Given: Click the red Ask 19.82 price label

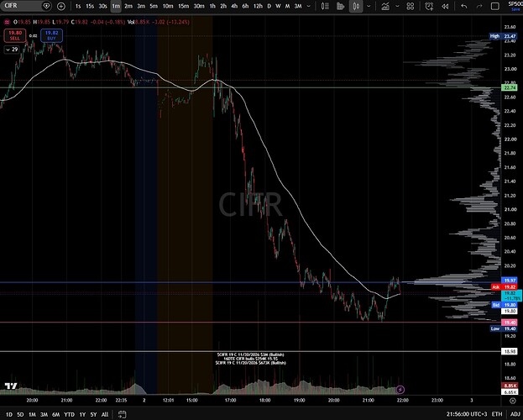Looking at the screenshot, I should (x=505, y=287).
